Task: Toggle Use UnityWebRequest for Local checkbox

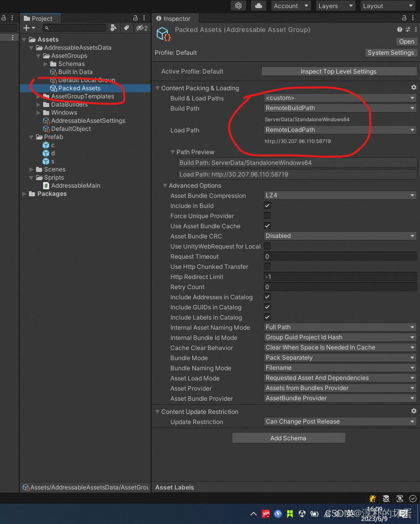Action: [x=267, y=246]
